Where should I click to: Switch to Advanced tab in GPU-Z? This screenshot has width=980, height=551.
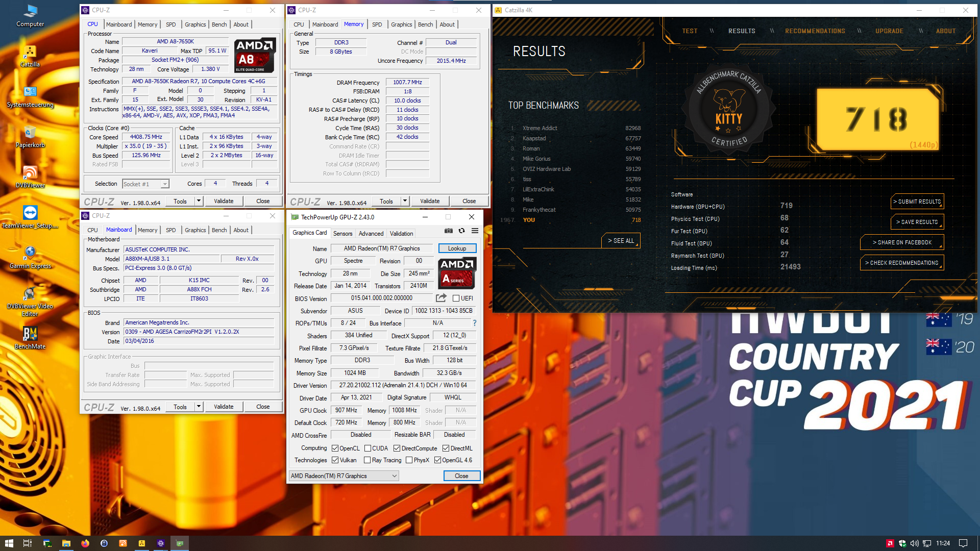[371, 234]
